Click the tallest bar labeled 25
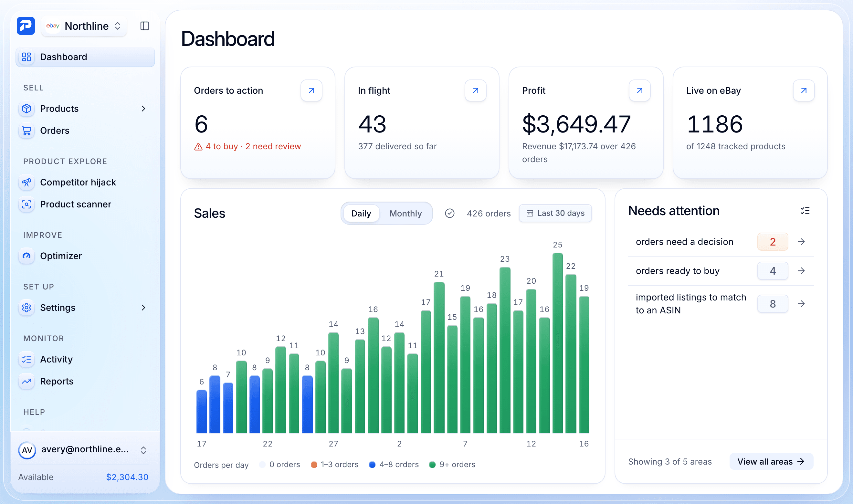Screen dimensions: 853x504 pyautogui.click(x=557, y=343)
